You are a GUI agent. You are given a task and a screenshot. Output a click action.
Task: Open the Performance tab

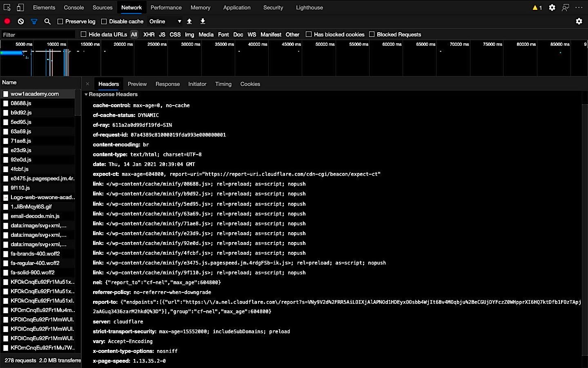[x=166, y=8]
